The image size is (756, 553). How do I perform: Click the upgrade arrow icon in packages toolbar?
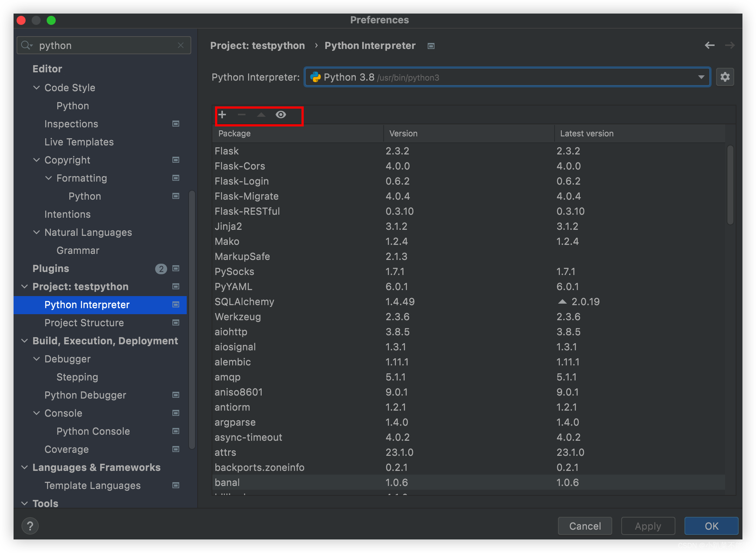pos(261,115)
